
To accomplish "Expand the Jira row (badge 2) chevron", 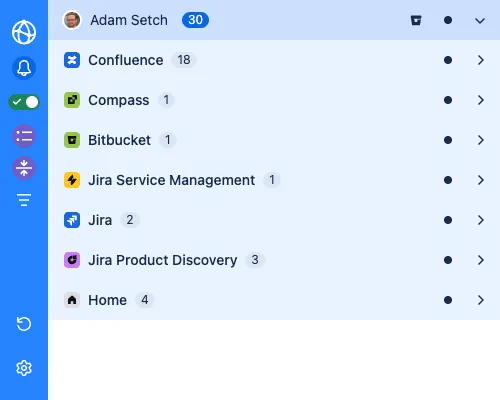I will [x=481, y=220].
